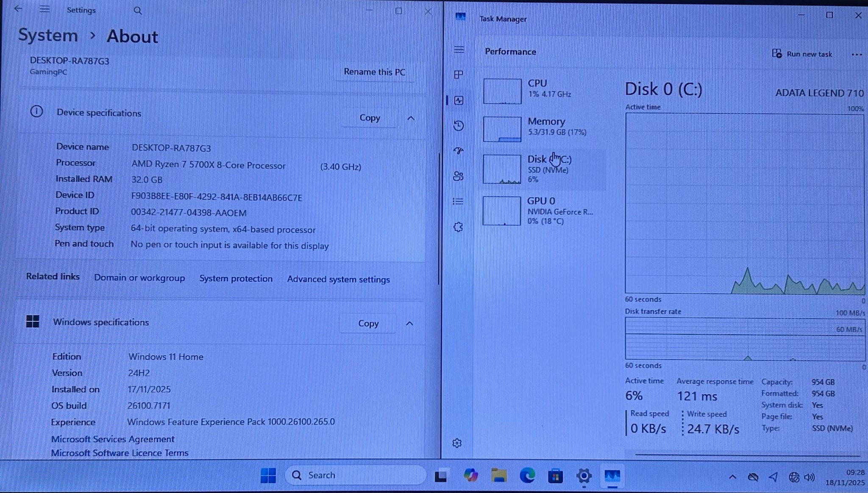Collapse Windows specifications section chevron
The width and height of the screenshot is (868, 493).
[409, 324]
